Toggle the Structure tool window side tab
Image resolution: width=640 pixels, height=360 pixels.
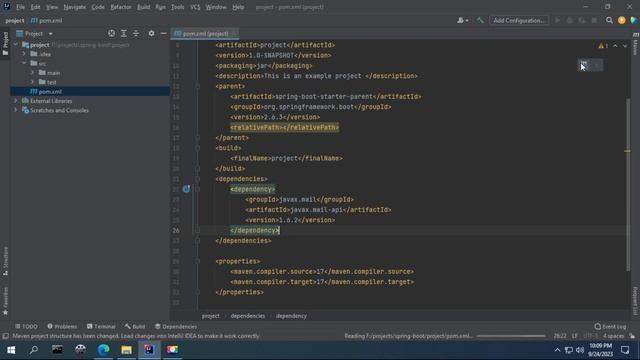click(5, 260)
